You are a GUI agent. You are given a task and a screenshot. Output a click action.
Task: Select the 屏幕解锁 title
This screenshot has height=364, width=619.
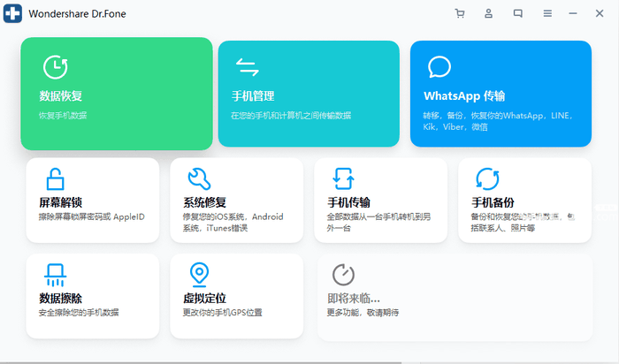click(60, 202)
